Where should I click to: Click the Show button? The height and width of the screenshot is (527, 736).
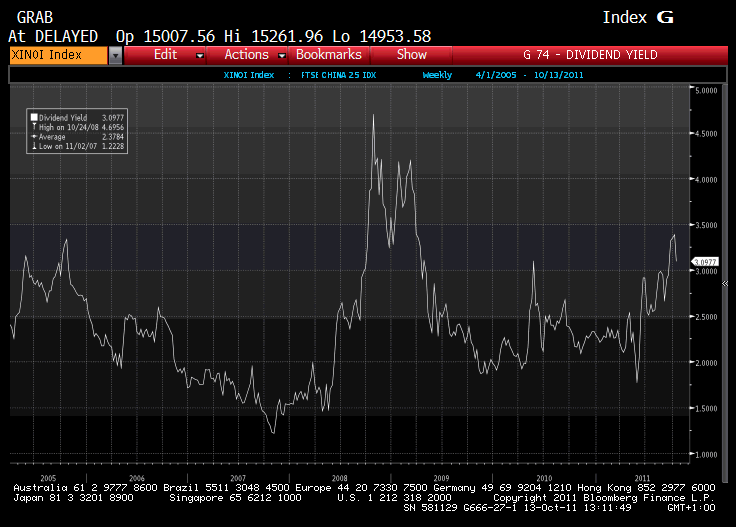(411, 55)
